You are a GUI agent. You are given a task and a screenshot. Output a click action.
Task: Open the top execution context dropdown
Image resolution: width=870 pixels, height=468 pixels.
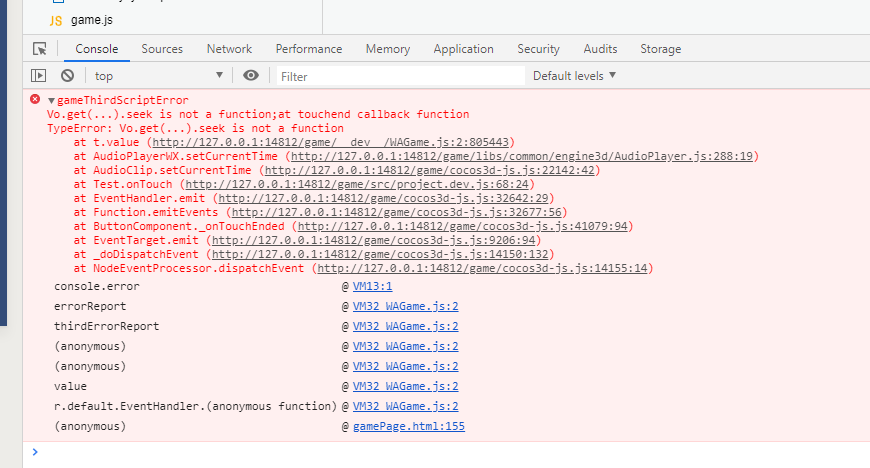[x=158, y=75]
